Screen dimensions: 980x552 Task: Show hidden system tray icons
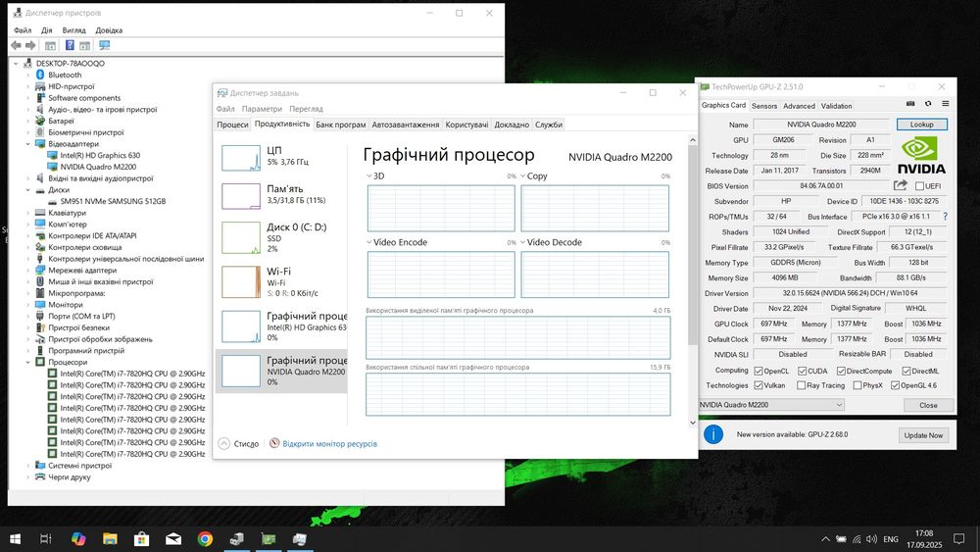pyautogui.click(x=825, y=539)
